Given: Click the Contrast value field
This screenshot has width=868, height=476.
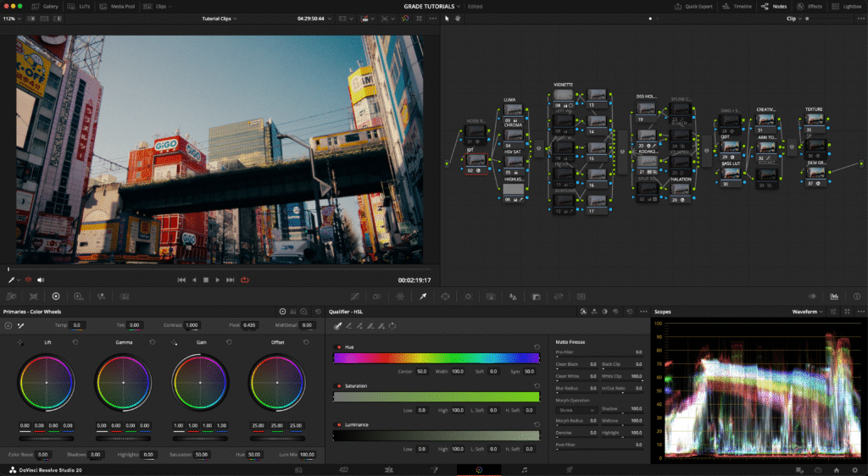Looking at the screenshot, I should point(192,325).
